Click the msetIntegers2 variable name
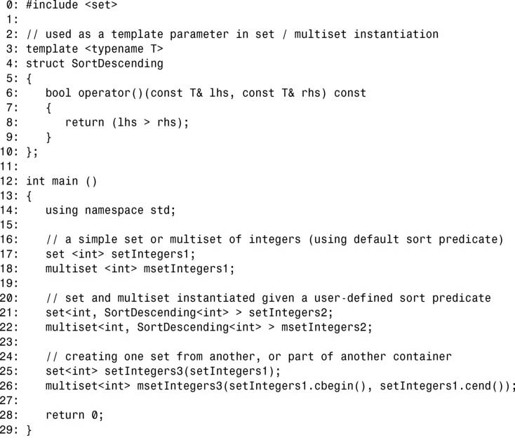The height and width of the screenshot is (440, 515). point(323,328)
